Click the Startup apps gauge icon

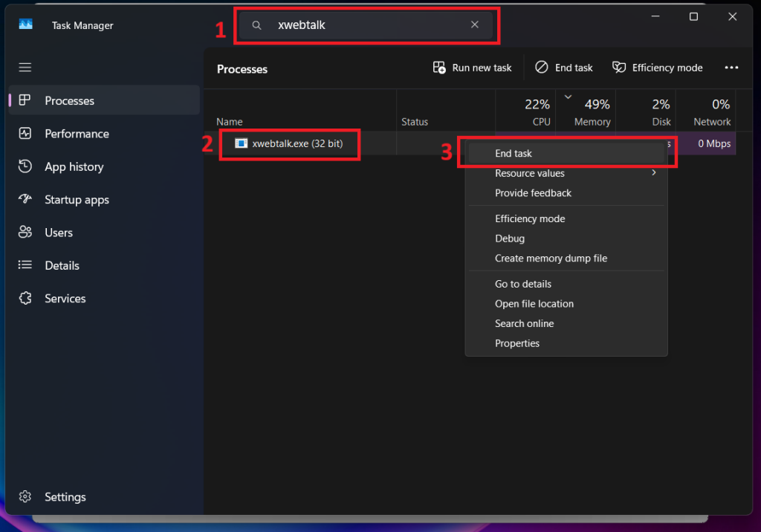25,198
